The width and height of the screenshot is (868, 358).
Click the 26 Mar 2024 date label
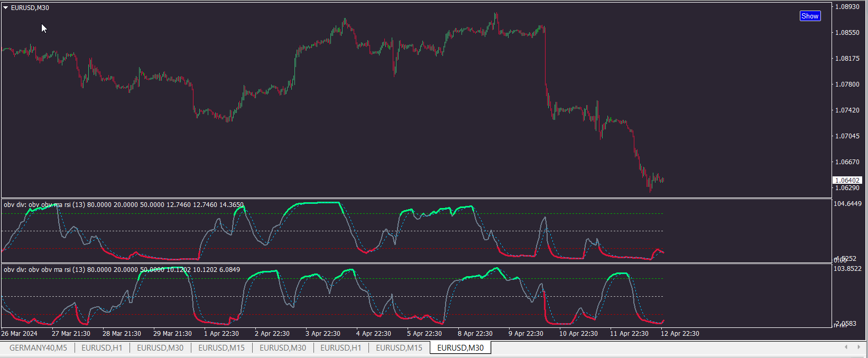[x=20, y=334]
